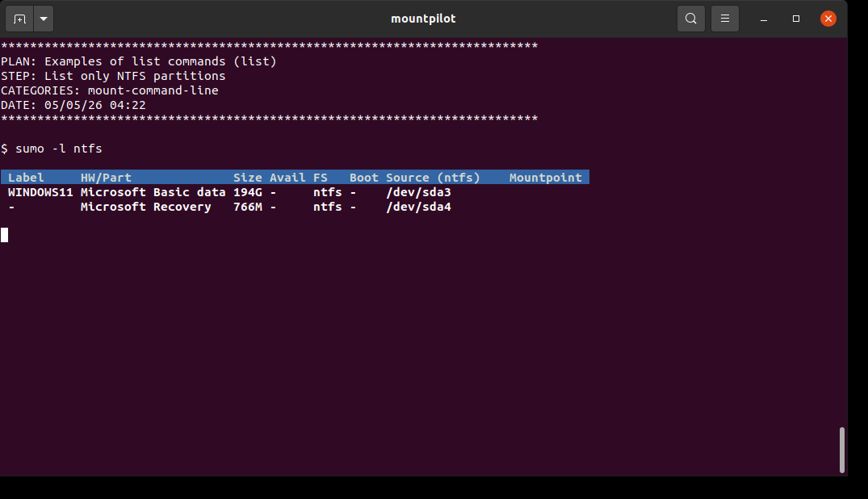Click the 194G size value
Viewport: 868px width, 499px height.
click(x=247, y=192)
